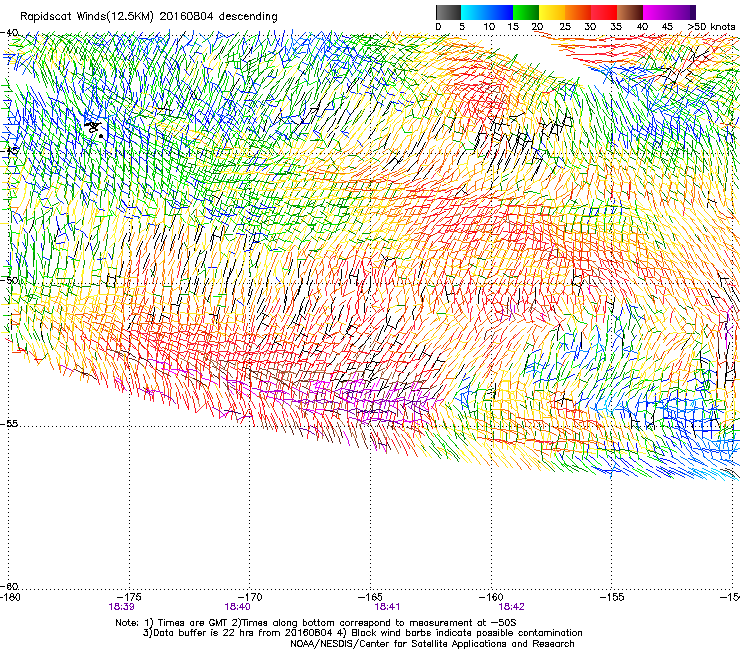740x650 pixels.
Task: Click the longitude label -160
Action: [491, 597]
